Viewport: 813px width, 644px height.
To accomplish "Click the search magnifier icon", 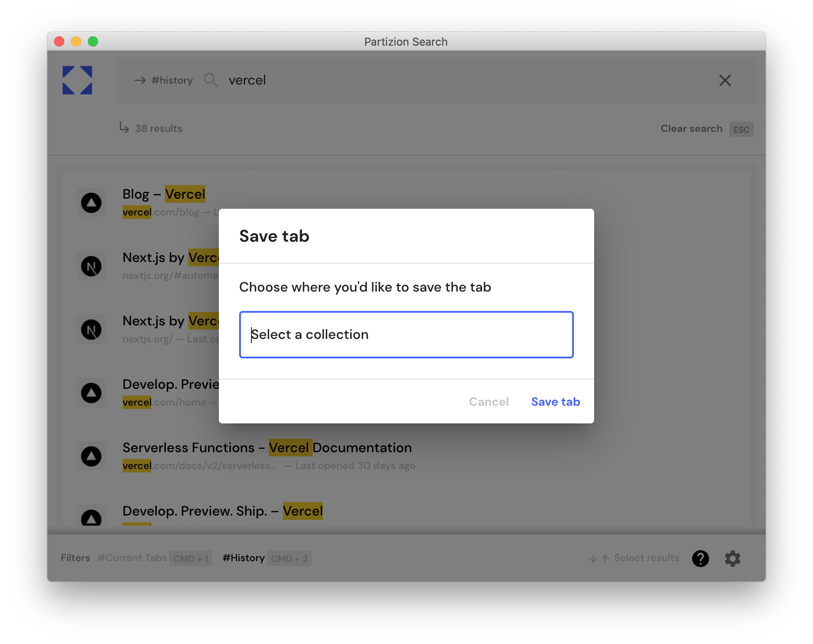I will click(210, 80).
